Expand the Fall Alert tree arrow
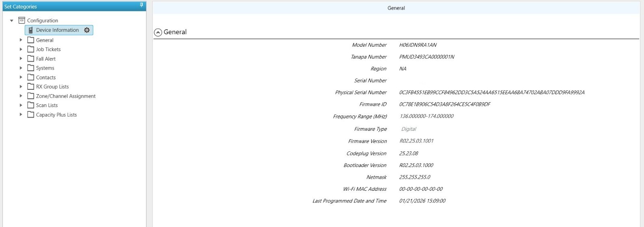The height and width of the screenshot is (227, 644). pyautogui.click(x=21, y=59)
